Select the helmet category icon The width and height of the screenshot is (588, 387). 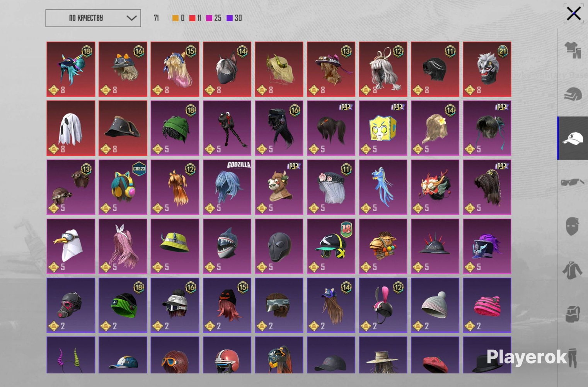[573, 94]
